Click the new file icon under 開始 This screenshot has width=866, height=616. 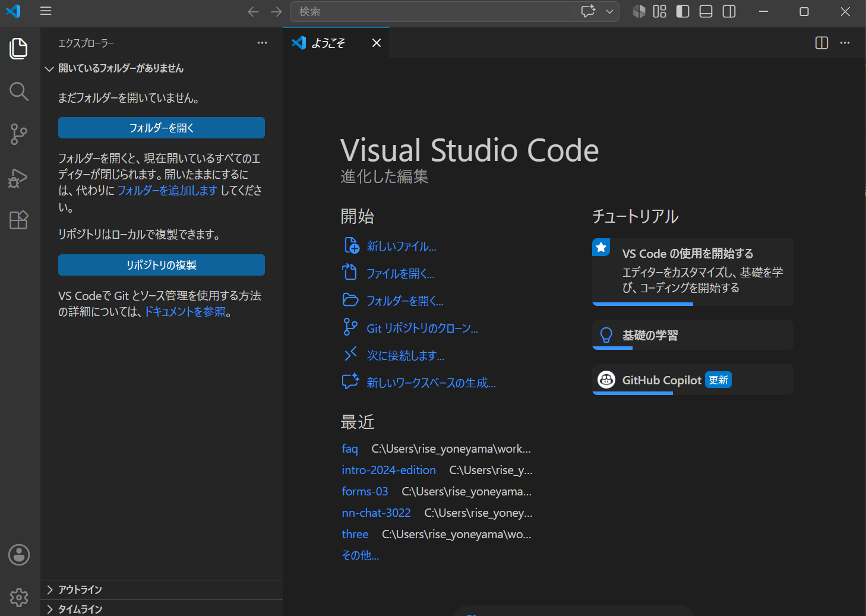(x=351, y=245)
